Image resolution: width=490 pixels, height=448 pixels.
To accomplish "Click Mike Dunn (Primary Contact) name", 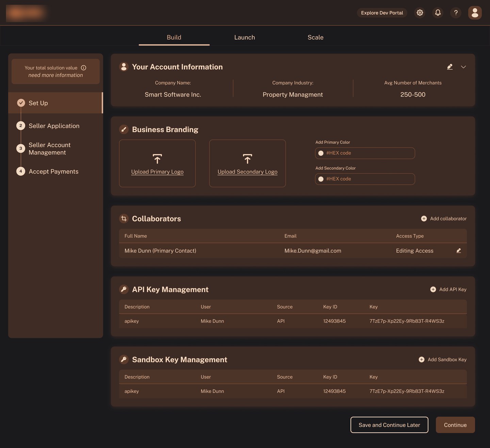I will click(160, 251).
